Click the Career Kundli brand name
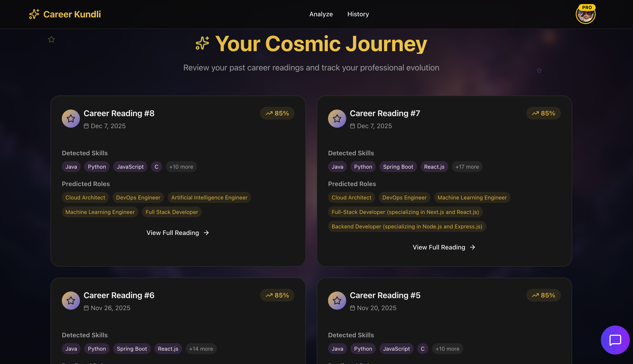The height and width of the screenshot is (364, 633). coord(72,14)
